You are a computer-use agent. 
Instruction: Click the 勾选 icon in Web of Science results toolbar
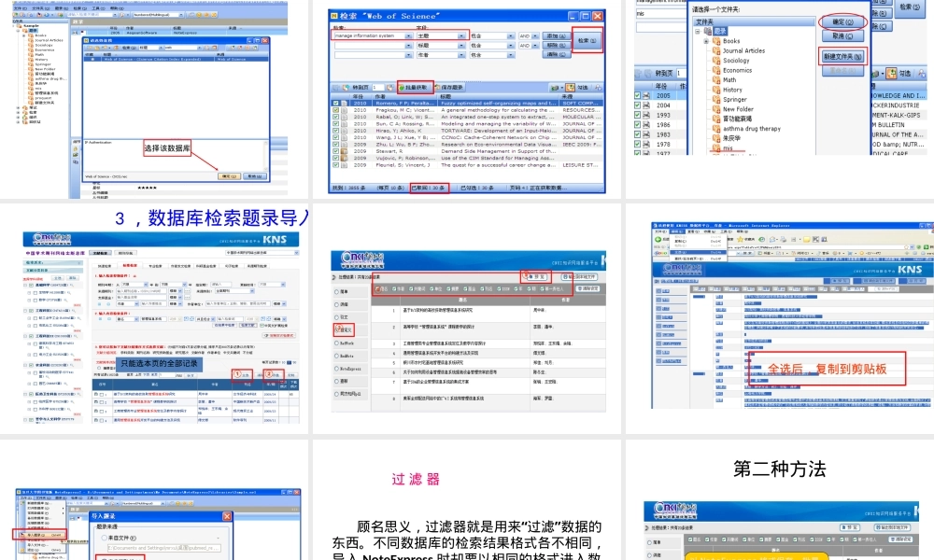570,88
